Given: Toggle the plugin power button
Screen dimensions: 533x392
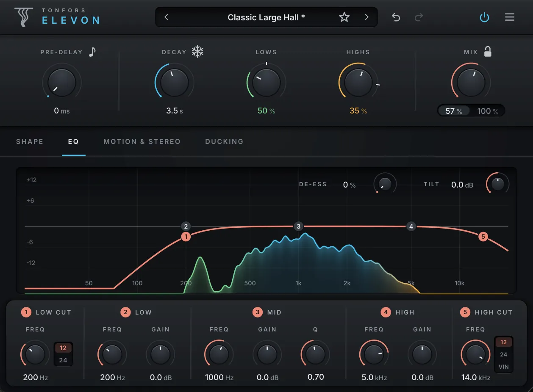Looking at the screenshot, I should pyautogui.click(x=484, y=17).
